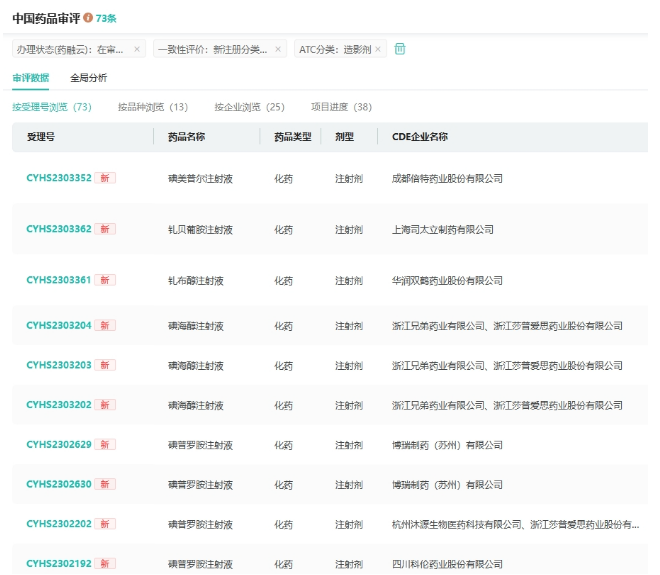The width and height of the screenshot is (660, 575).
Task: Open the 按企业浏览 (25) view
Action: 249,107
